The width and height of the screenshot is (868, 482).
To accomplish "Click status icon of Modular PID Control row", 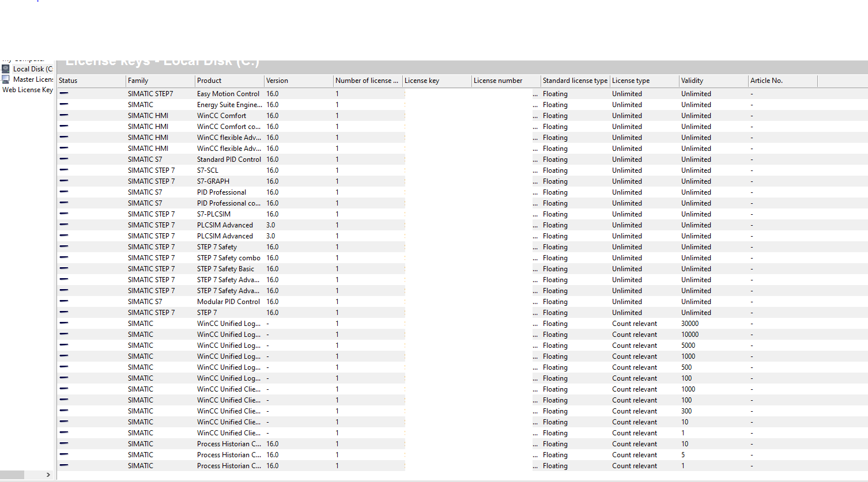I will point(63,301).
